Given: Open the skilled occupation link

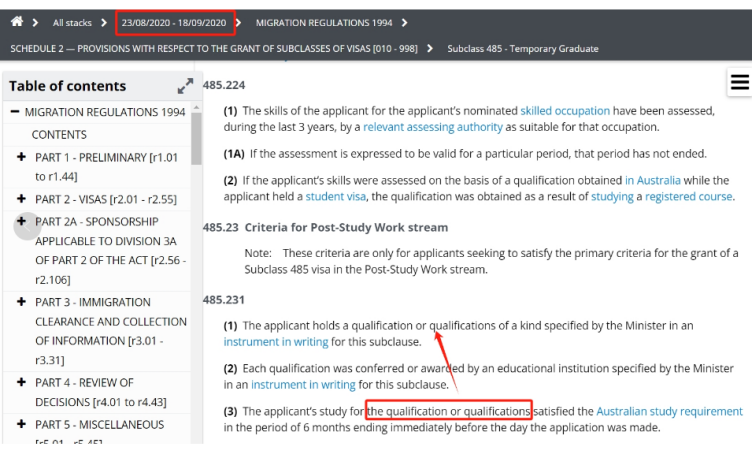Looking at the screenshot, I should pyautogui.click(x=564, y=111).
